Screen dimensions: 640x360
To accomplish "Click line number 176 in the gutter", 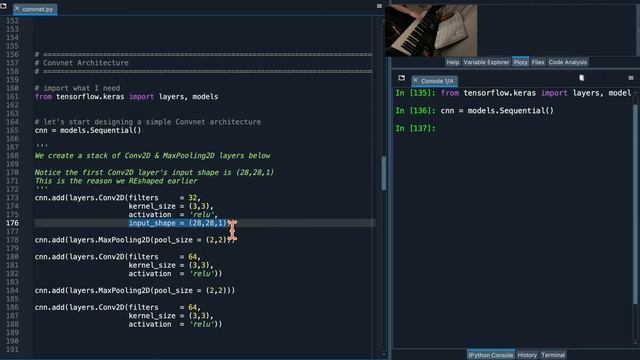I will coord(12,223).
